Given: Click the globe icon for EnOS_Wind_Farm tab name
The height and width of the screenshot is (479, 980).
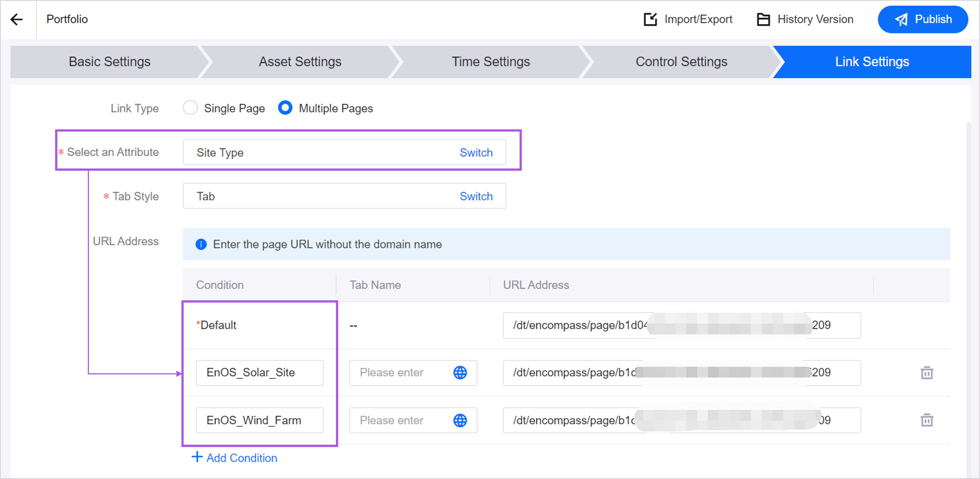Looking at the screenshot, I should (460, 420).
